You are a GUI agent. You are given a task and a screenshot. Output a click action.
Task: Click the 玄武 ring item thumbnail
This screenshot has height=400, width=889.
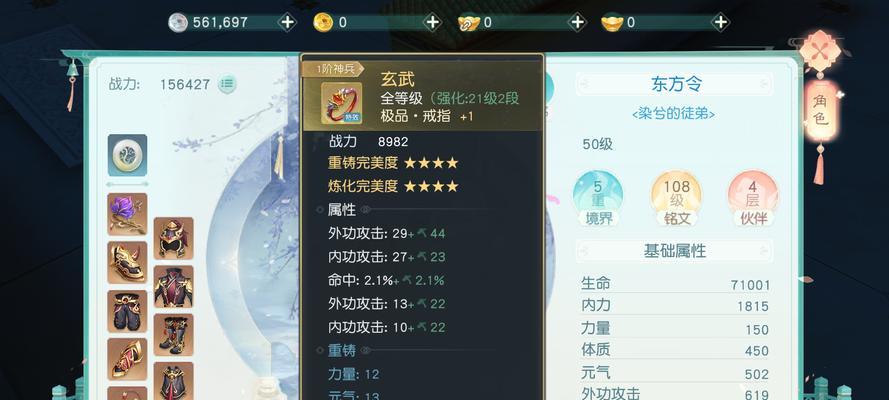tap(342, 103)
